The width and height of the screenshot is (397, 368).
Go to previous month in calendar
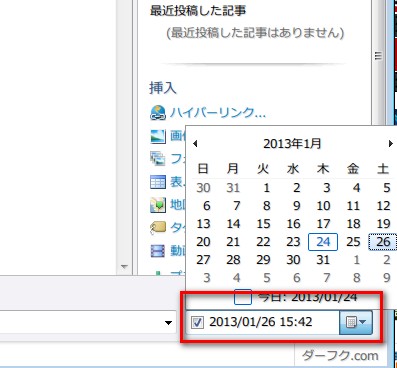195,144
